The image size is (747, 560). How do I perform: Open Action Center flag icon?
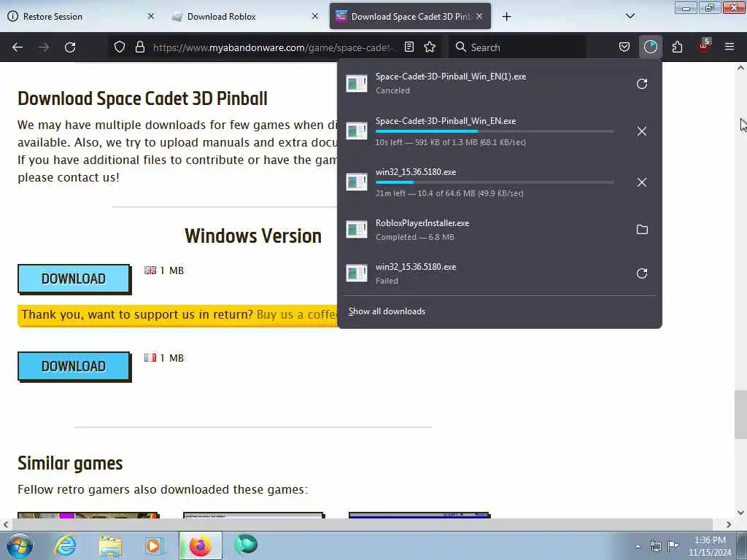[x=673, y=545]
